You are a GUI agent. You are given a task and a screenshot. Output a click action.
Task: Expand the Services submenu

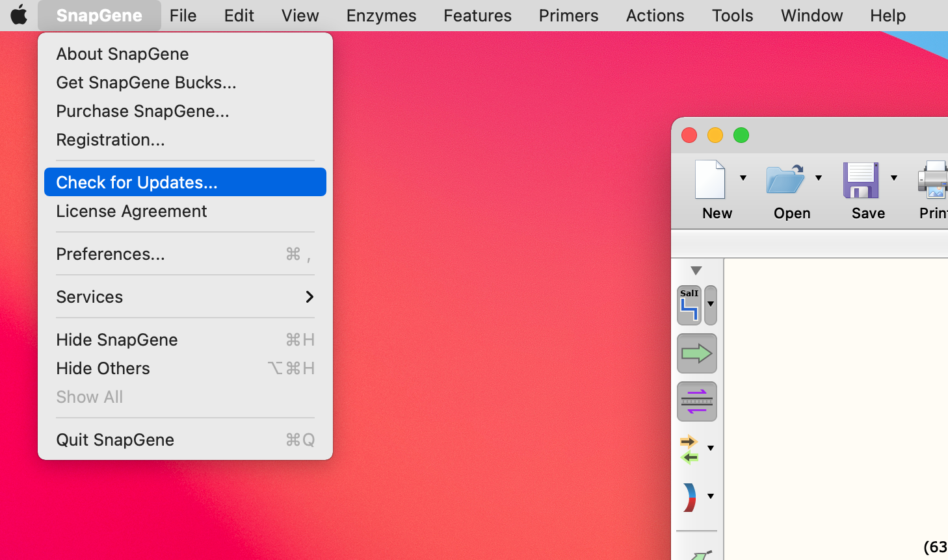(x=185, y=297)
